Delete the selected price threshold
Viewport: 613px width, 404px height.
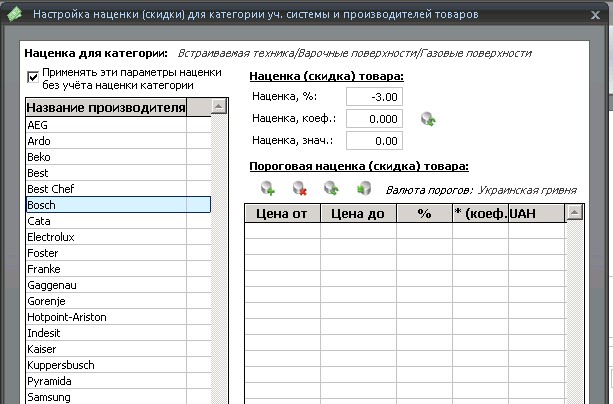(x=299, y=188)
